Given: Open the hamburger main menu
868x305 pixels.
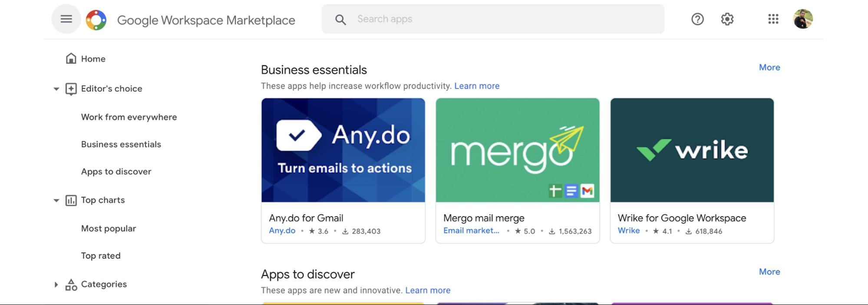Looking at the screenshot, I should 66,19.
